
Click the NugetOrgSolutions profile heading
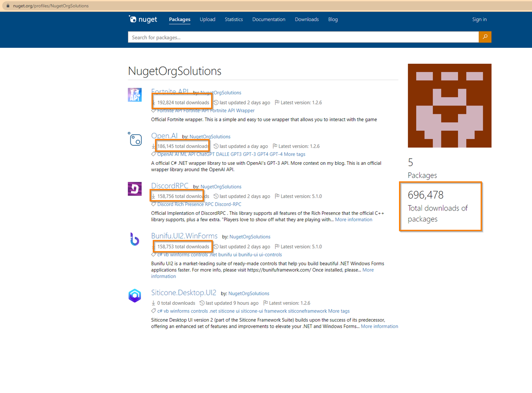pyautogui.click(x=175, y=71)
